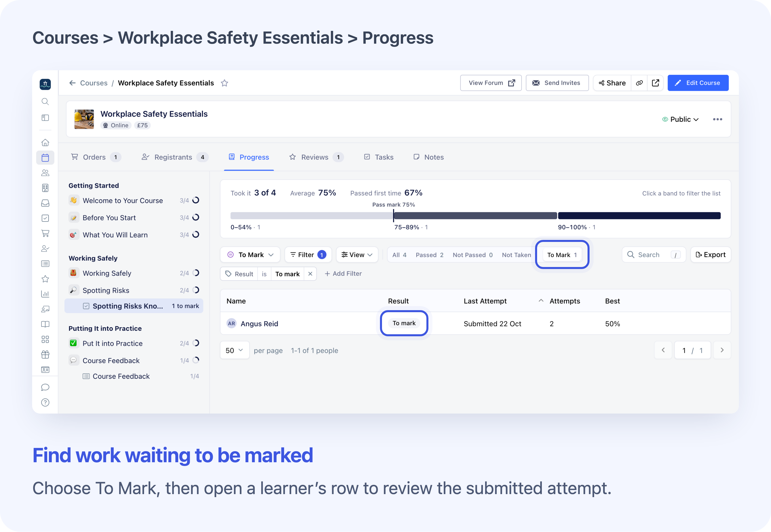Go back with the left arrow
Screen dimensions: 771x532
pyautogui.click(x=72, y=83)
